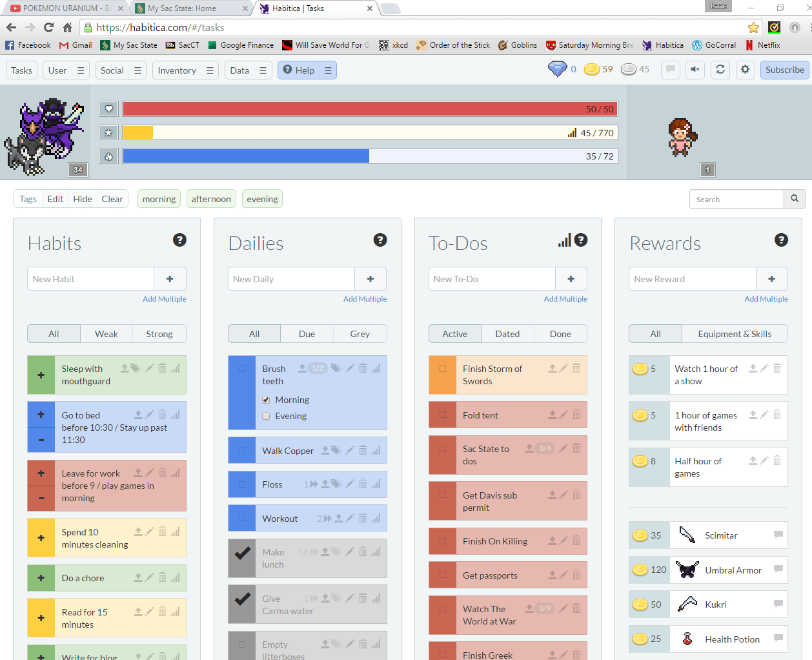Image resolution: width=812 pixels, height=660 pixels.
Task: Mark Fold tent to-do as complete
Action: [443, 415]
